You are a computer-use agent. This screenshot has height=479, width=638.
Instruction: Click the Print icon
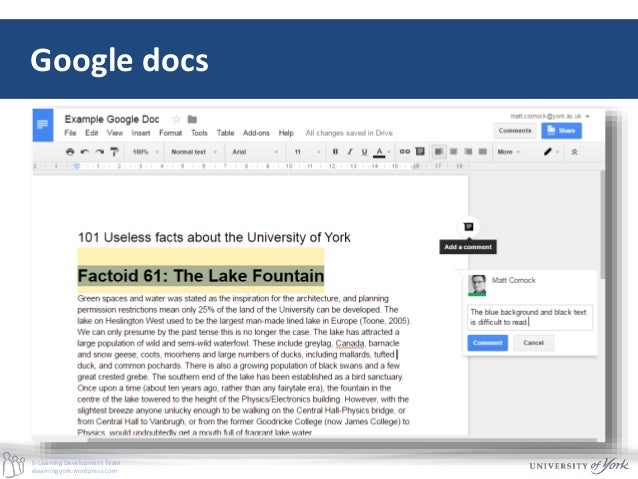pos(70,152)
